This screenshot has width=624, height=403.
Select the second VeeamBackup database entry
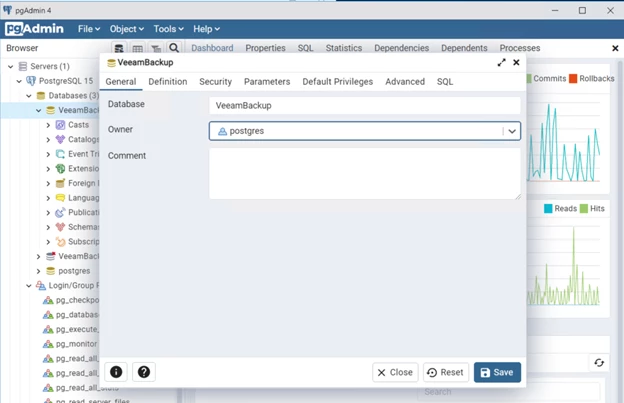point(79,256)
